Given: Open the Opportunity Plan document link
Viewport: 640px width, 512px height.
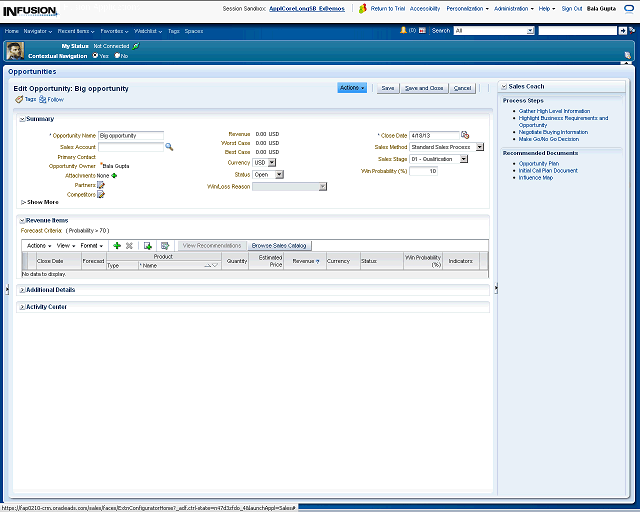Looking at the screenshot, I should tap(538, 163).
